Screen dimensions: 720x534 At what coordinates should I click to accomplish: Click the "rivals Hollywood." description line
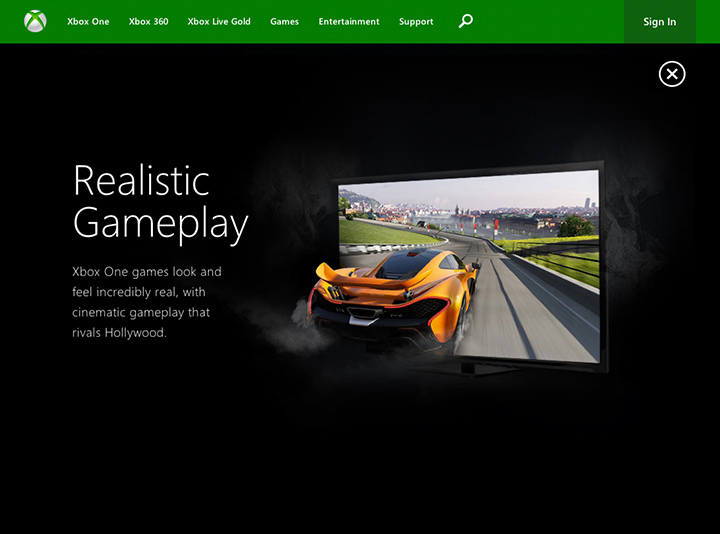pyautogui.click(x=119, y=332)
